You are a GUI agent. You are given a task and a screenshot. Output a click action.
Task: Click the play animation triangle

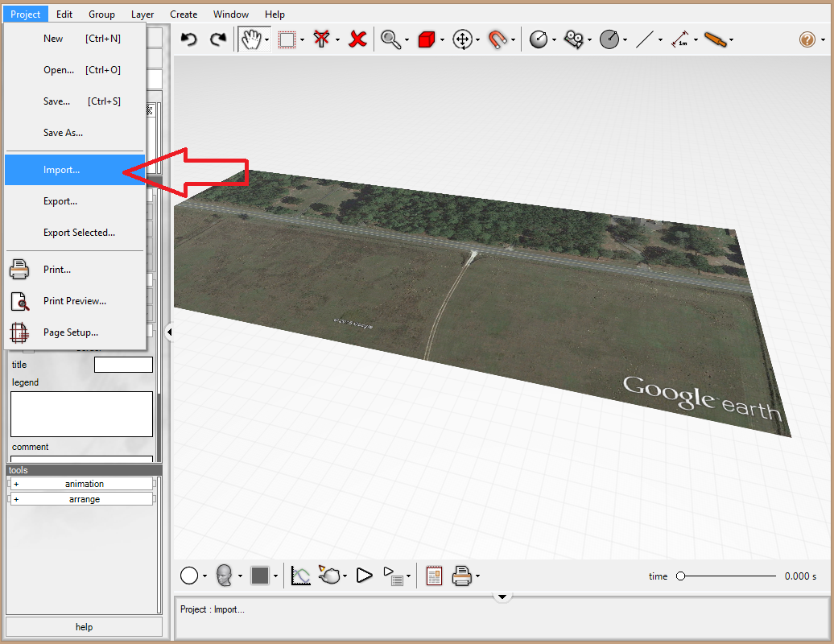coord(365,576)
